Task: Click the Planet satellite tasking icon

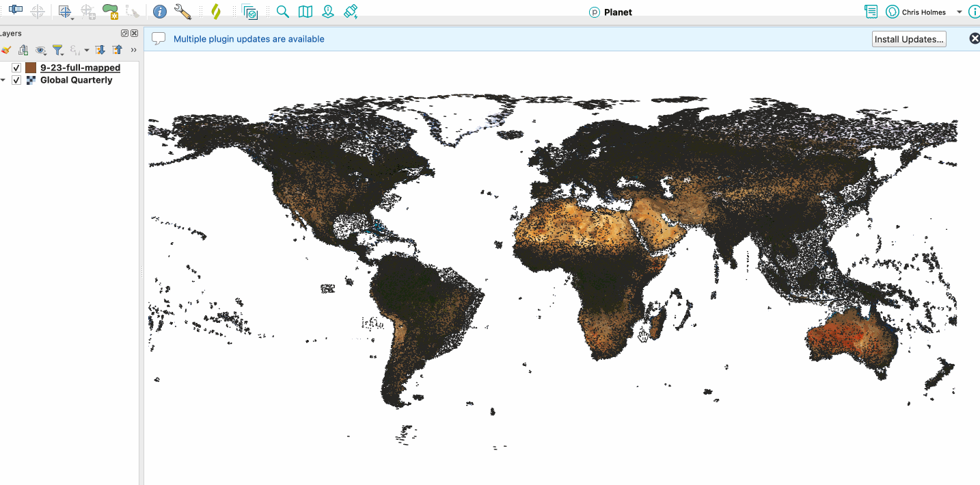Action: 351,12
